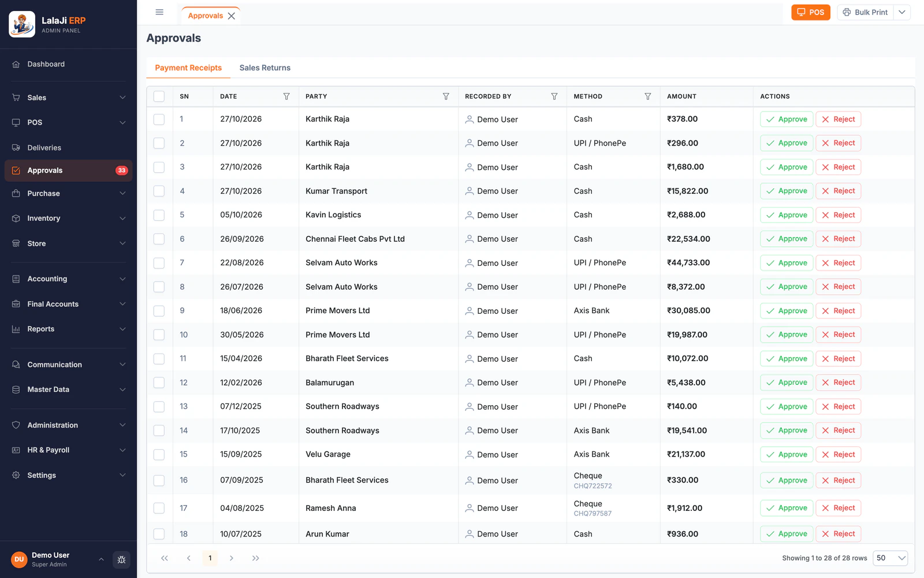Screen dimensions: 924x578
Task: Select checkbox for Kumar Transport row
Action: (x=159, y=191)
